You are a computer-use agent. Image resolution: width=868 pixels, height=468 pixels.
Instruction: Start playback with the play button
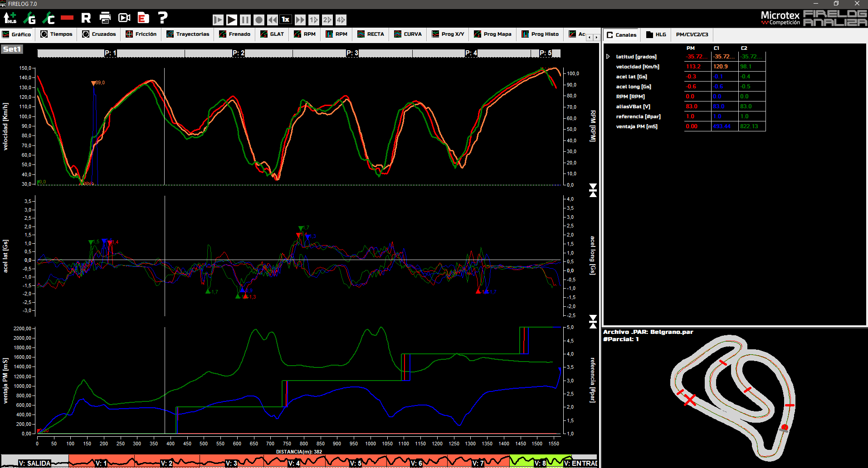(x=232, y=20)
